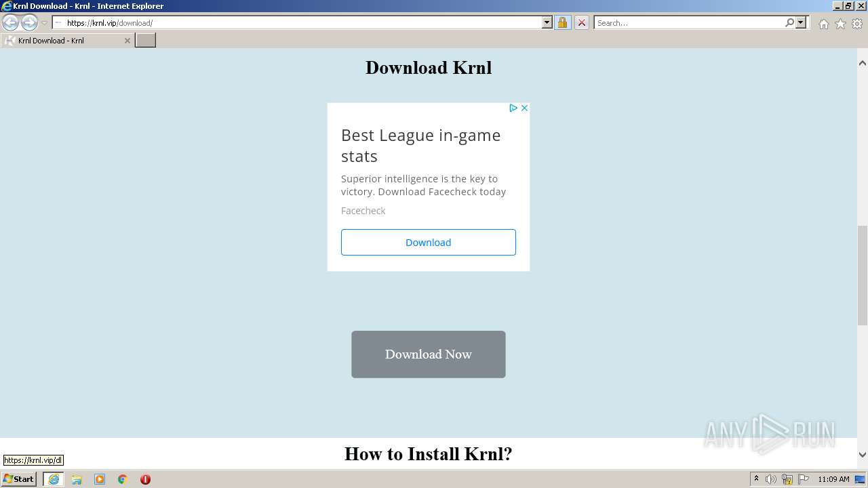Open the search provider dropdown arrow

click(801, 23)
